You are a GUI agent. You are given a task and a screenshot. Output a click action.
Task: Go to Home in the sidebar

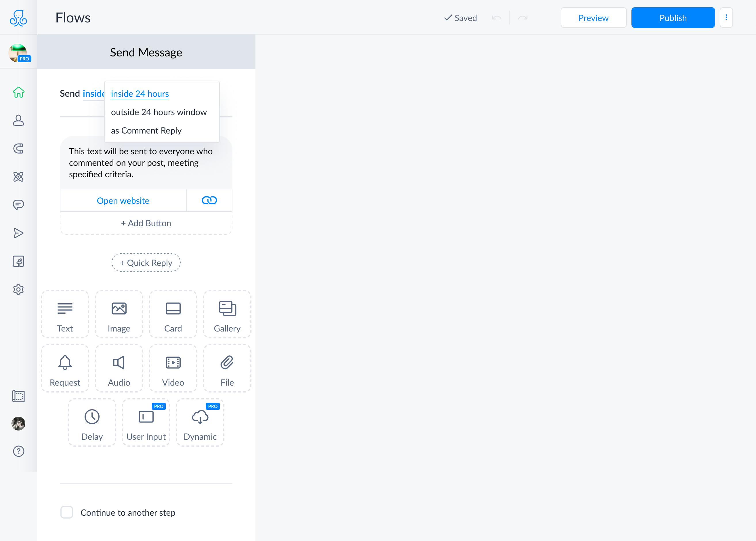[18, 92]
